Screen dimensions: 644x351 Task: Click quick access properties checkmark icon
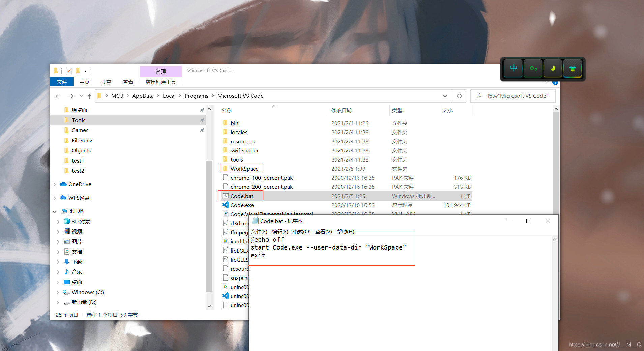click(x=69, y=71)
